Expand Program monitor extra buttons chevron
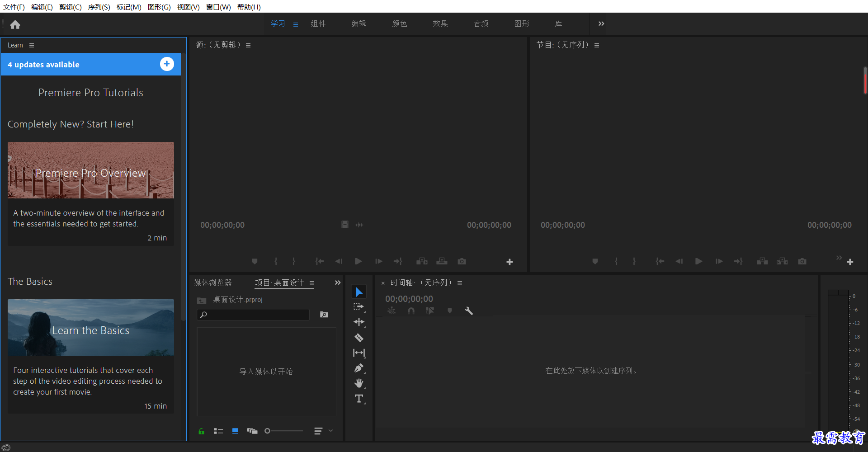Image resolution: width=868 pixels, height=452 pixels. pos(839,258)
